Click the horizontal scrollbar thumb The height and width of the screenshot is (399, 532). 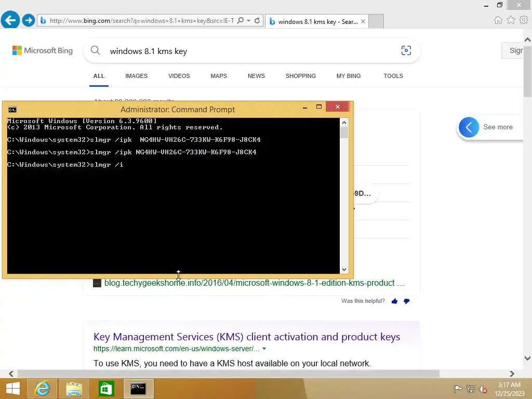point(229,374)
